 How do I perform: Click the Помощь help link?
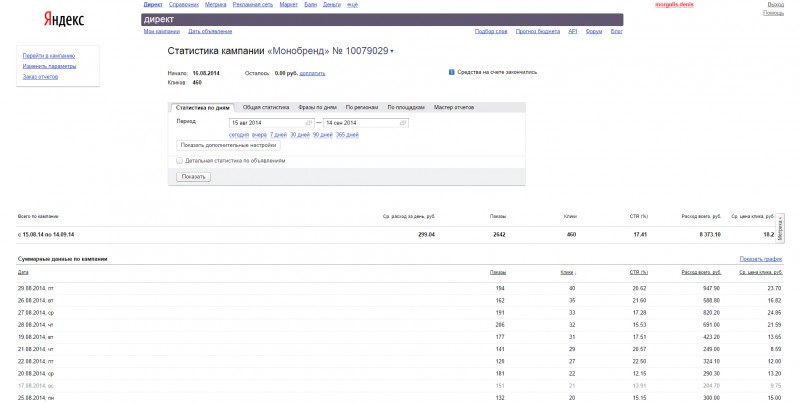pyautogui.click(x=773, y=13)
